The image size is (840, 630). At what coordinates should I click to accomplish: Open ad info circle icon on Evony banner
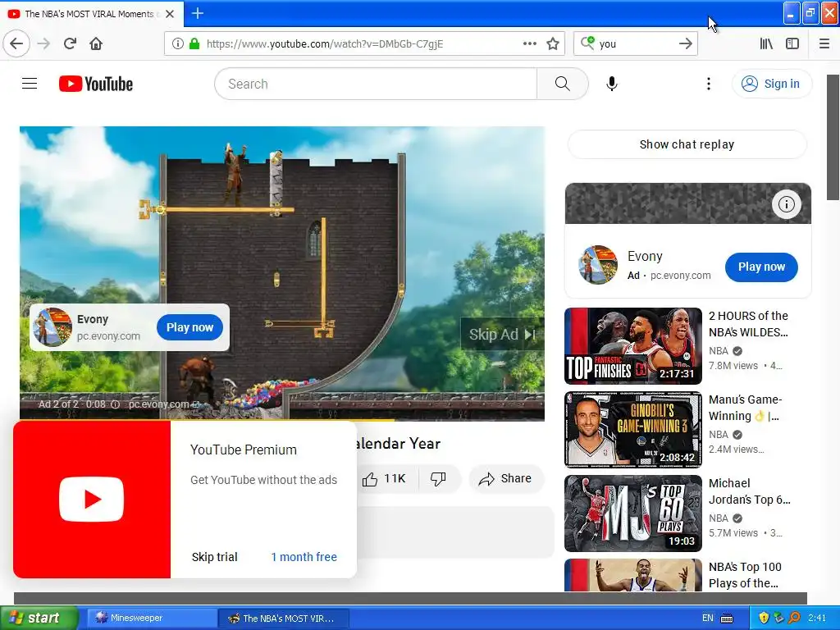(x=786, y=204)
